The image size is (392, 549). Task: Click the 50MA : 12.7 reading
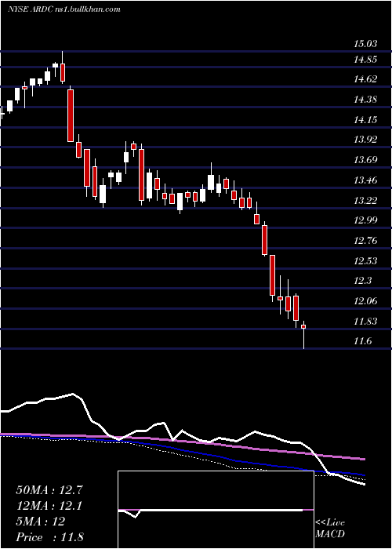pos(49,490)
